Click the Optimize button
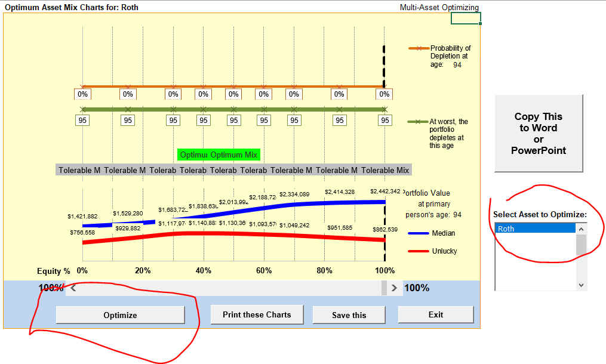Image resolution: width=606 pixels, height=364 pixels. tap(120, 315)
